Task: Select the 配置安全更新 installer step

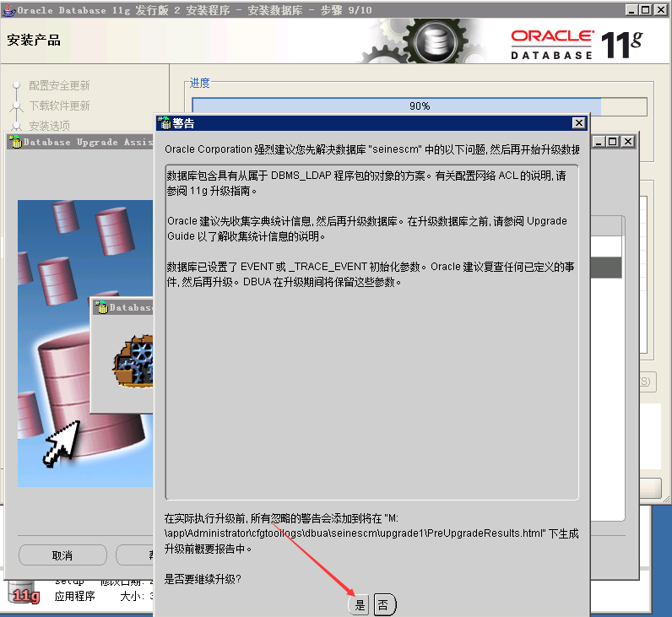Action: pyautogui.click(x=59, y=86)
